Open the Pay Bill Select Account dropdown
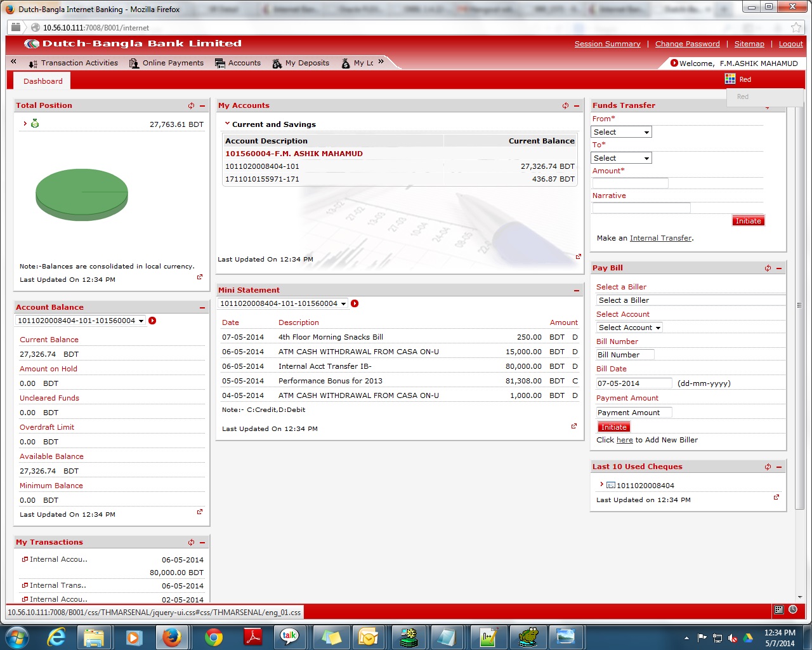812x650 pixels. pos(629,328)
